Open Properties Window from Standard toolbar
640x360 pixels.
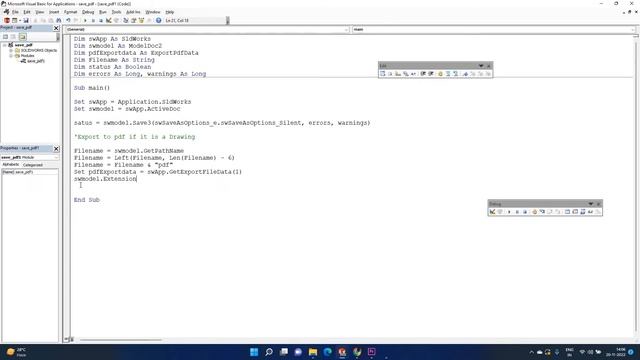click(x=133, y=20)
